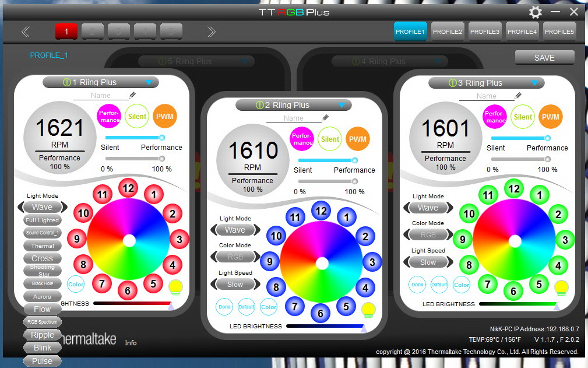
Task: Select red LED 12 on fan 1
Action: pos(128,188)
